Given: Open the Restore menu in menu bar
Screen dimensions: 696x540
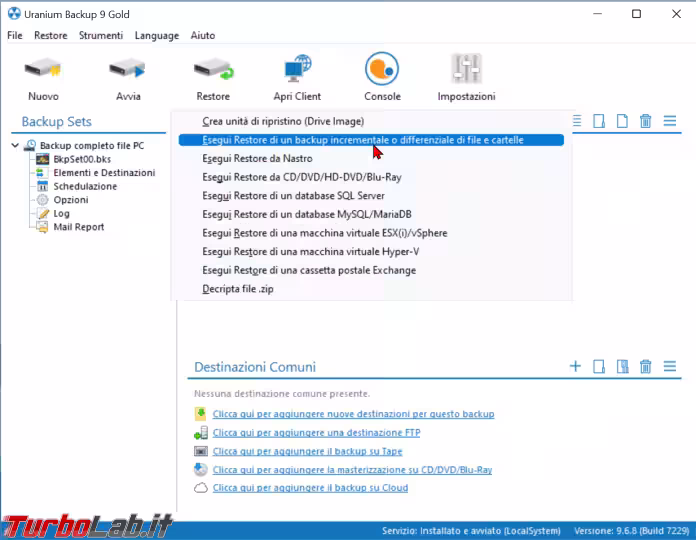Looking at the screenshot, I should (x=51, y=35).
